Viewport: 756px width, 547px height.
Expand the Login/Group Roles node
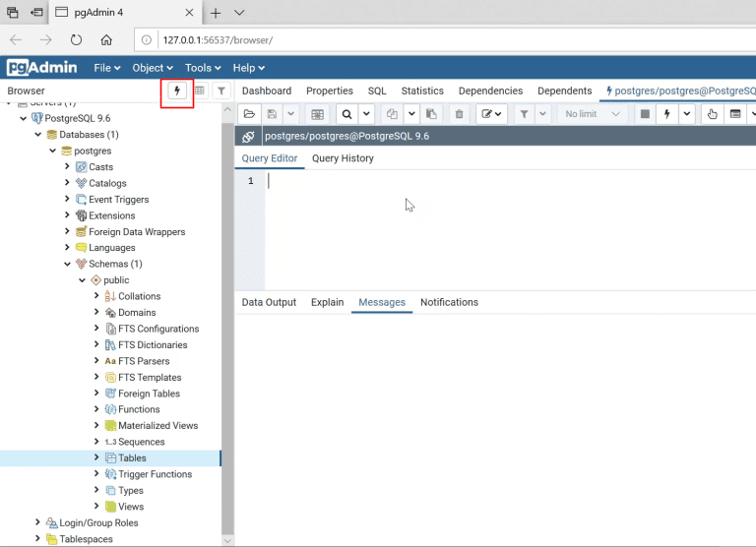(38, 522)
